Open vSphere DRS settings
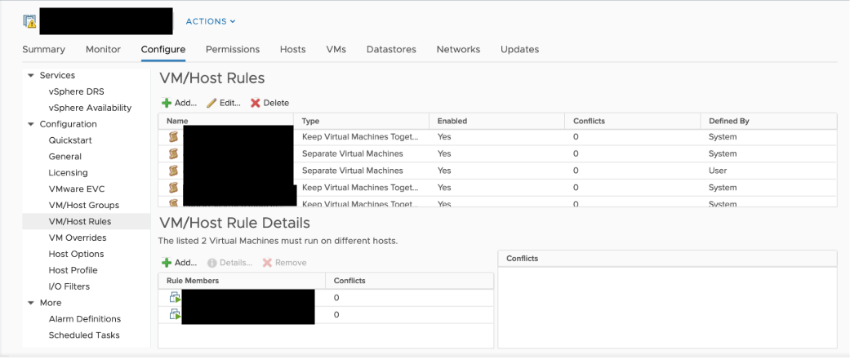 pos(76,91)
